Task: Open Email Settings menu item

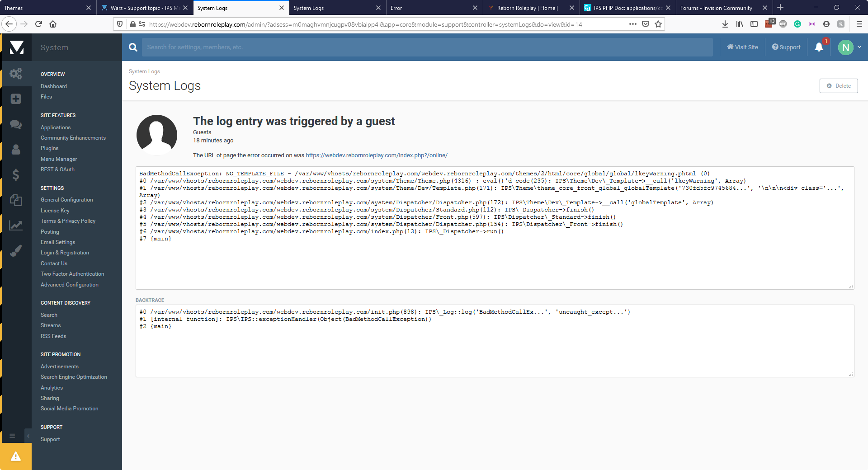Action: click(58, 242)
